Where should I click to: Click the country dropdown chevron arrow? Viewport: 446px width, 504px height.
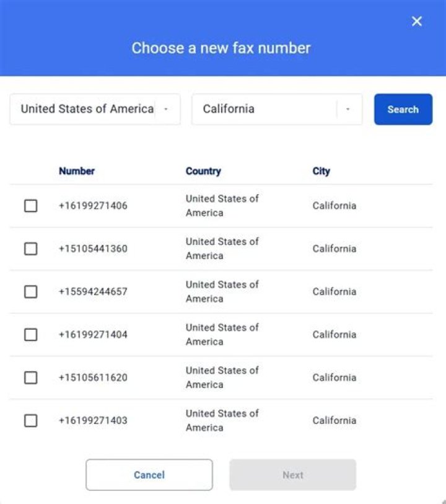(x=166, y=109)
